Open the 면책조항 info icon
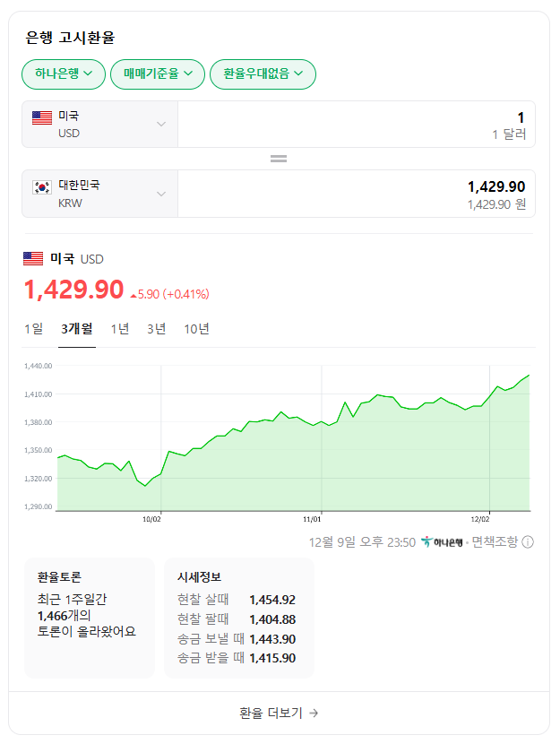Viewport: 560px width, 744px height. (x=527, y=541)
